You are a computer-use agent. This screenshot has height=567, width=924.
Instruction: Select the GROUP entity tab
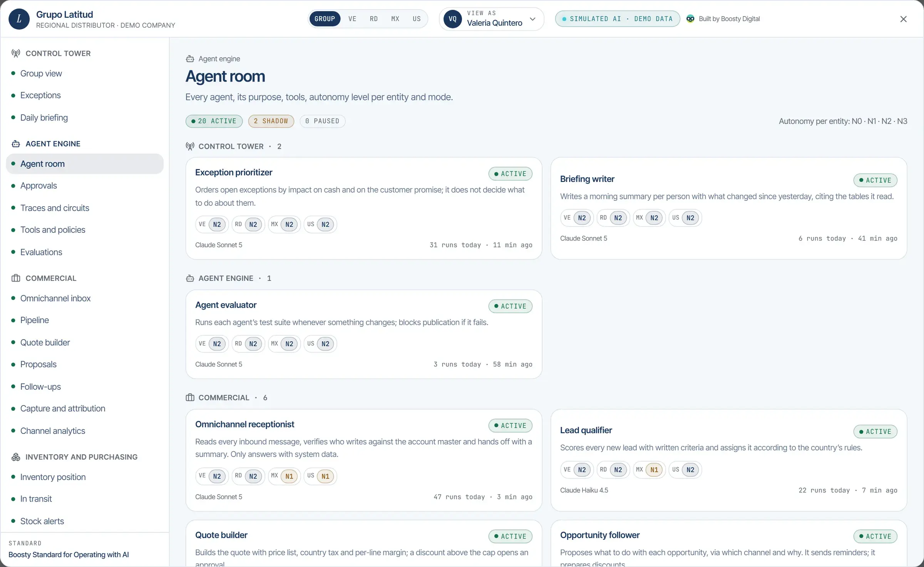tap(325, 19)
